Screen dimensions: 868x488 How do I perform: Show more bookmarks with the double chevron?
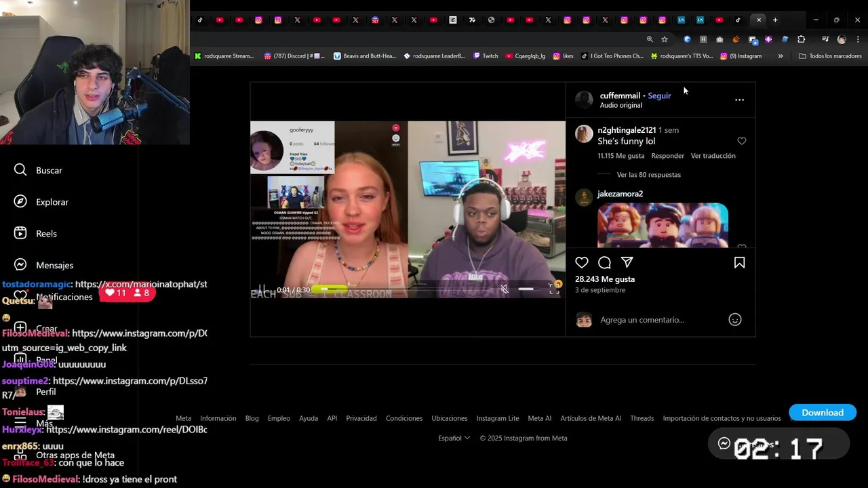781,56
